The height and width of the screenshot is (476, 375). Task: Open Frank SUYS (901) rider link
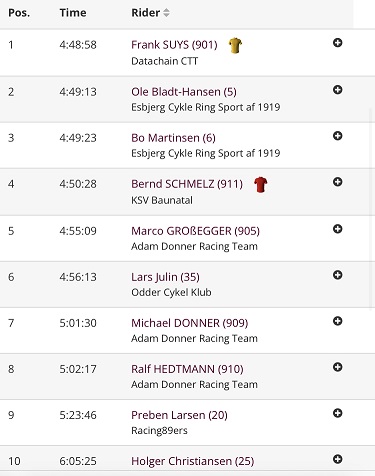coord(174,45)
